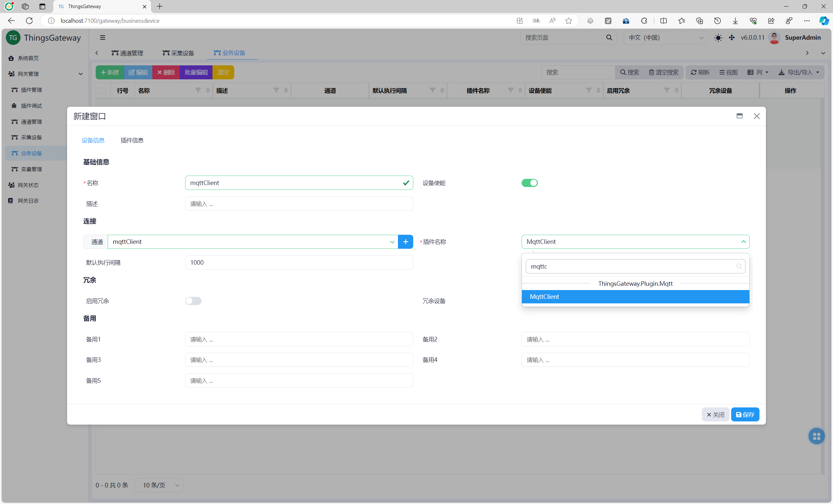This screenshot has height=504, width=833.
Task: Toggle the sun theme icon
Action: 718,37
